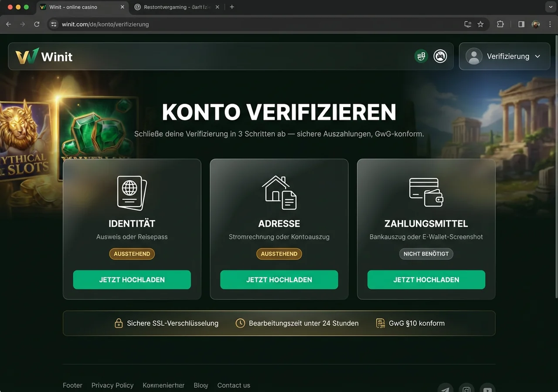Image resolution: width=558 pixels, height=392 pixels.
Task: Open the Chrome profile avatar
Action: coord(536,24)
